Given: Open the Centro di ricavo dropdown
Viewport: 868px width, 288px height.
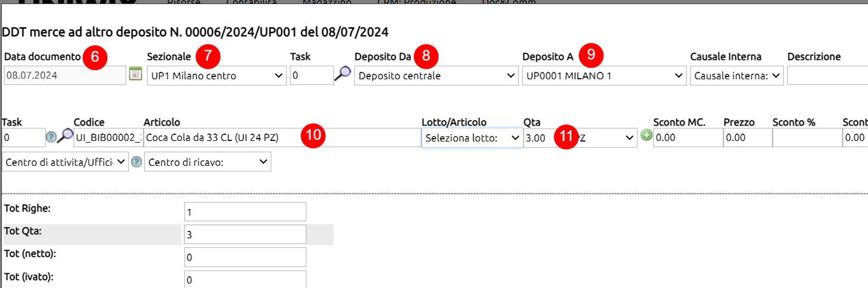Looking at the screenshot, I should coord(207,162).
